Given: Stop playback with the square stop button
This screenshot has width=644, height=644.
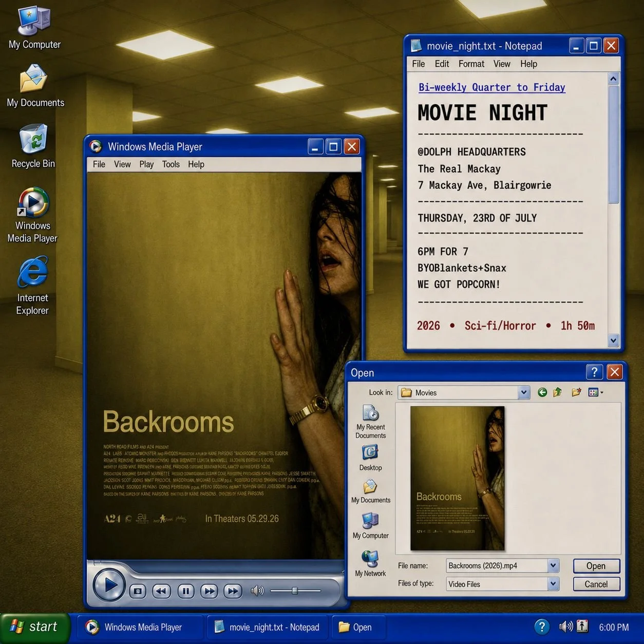Looking at the screenshot, I should pos(138,591).
